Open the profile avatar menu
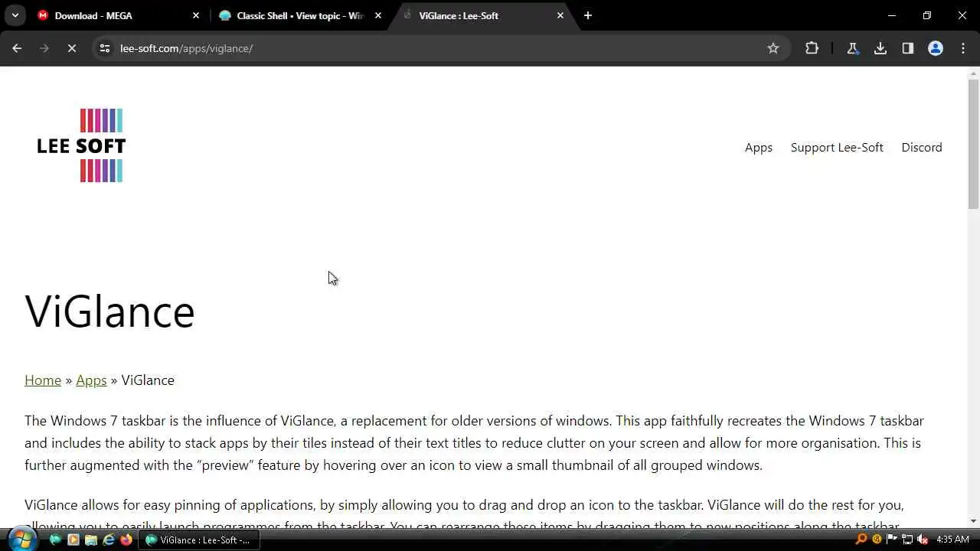 pyautogui.click(x=936, y=48)
